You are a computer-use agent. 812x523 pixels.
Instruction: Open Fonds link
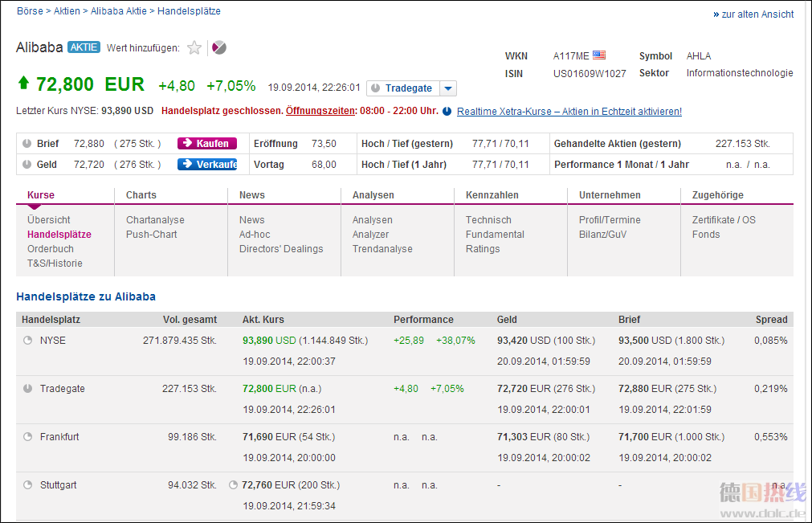click(x=706, y=234)
